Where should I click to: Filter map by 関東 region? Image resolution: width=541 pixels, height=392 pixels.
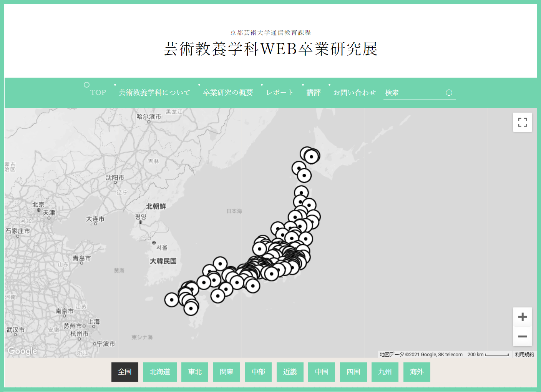(227, 372)
